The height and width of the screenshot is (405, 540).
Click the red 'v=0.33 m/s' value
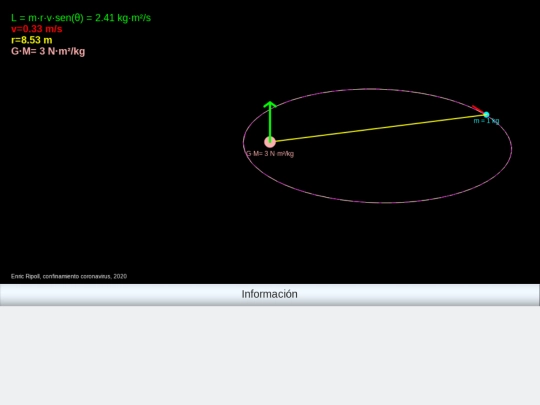[x=37, y=29]
